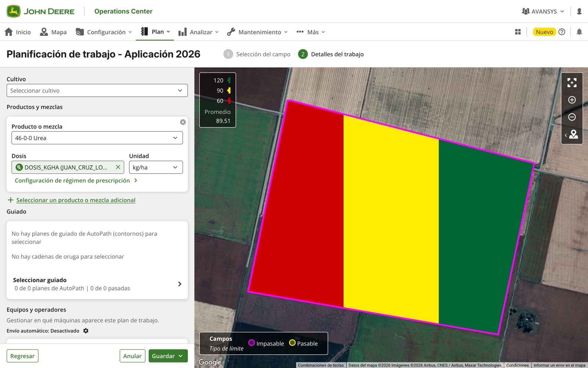The image size is (588, 368).
Task: Click the yellow Nuevo badge
Action: click(x=544, y=32)
